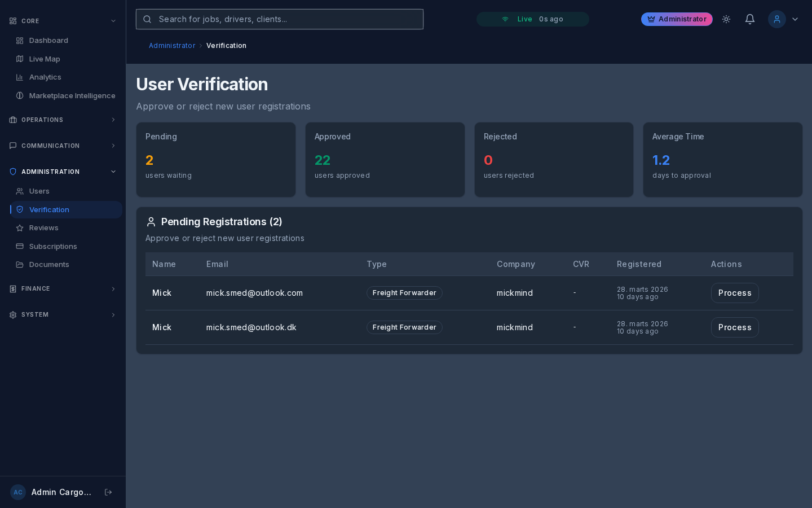
Task: Click the user avatar icon in header
Action: 776,19
